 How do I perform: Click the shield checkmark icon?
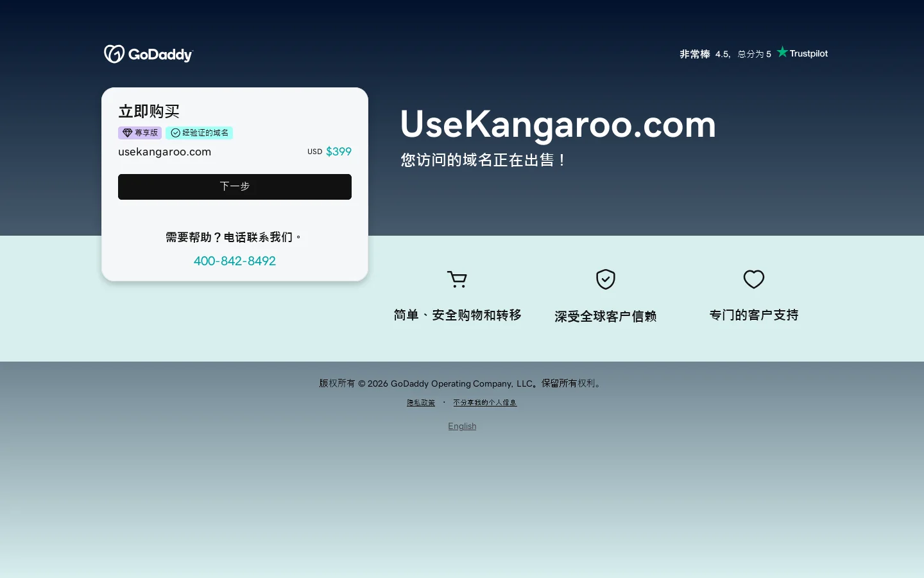(606, 279)
